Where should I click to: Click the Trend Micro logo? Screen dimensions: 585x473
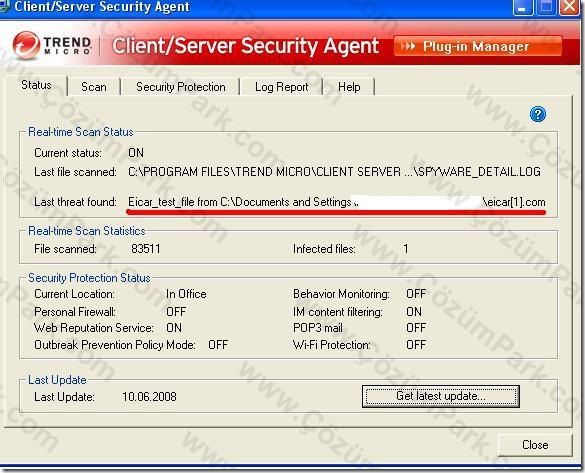click(x=52, y=46)
